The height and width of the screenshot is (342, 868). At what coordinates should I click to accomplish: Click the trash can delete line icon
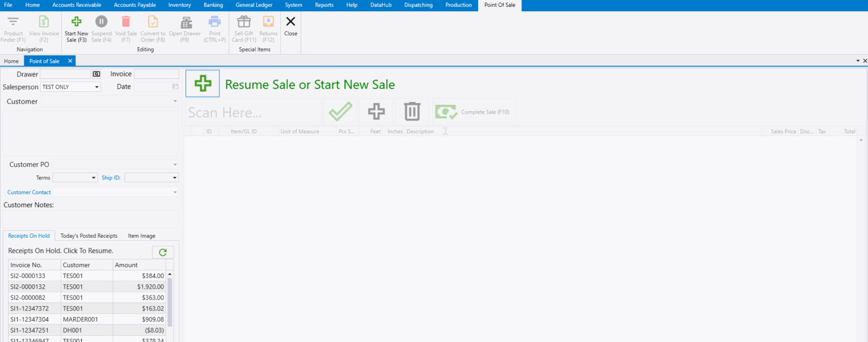coord(412,112)
